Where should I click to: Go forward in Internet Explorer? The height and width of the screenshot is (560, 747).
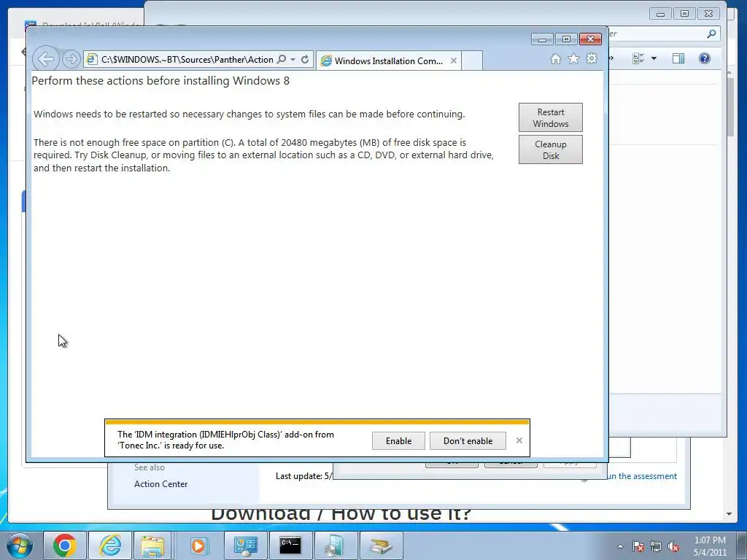point(71,59)
